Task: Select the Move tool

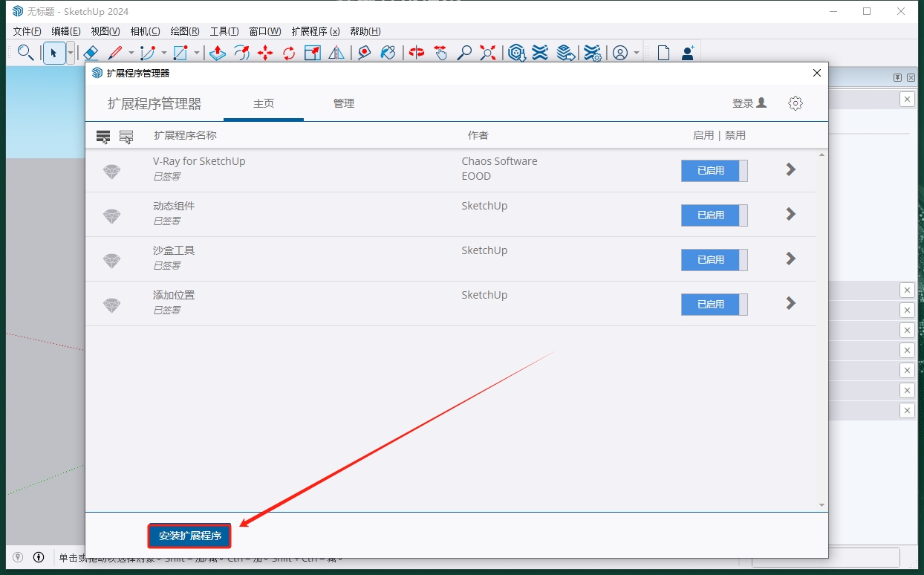Action: tap(265, 53)
